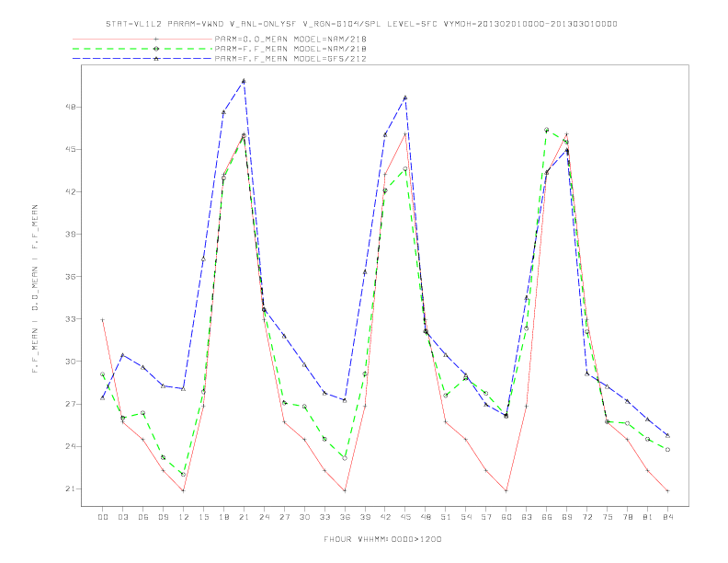Click x-axis tick label 06
This screenshot has width=728, height=563.
point(143,517)
